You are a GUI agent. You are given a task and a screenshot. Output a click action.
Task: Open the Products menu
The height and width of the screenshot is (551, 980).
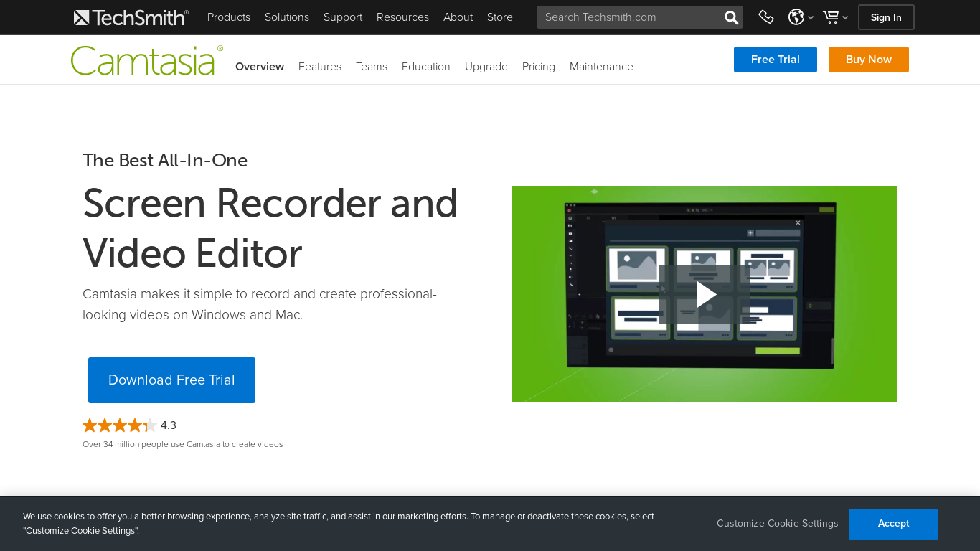229,17
